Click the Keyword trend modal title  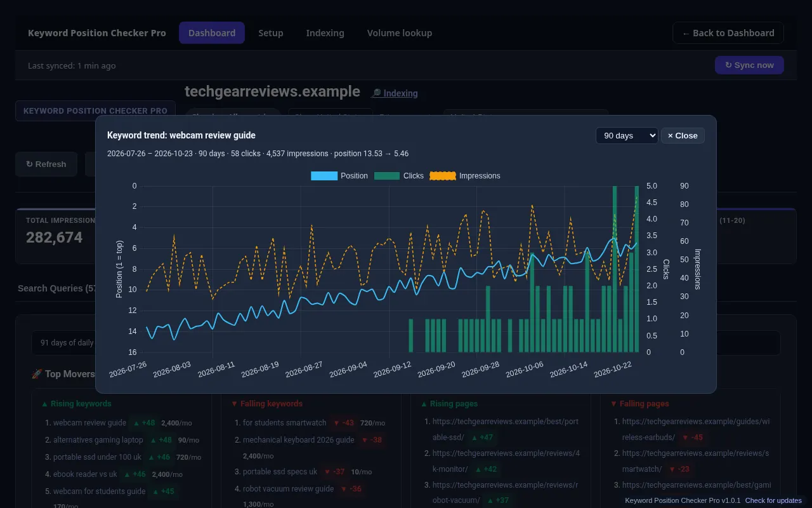[181, 135]
